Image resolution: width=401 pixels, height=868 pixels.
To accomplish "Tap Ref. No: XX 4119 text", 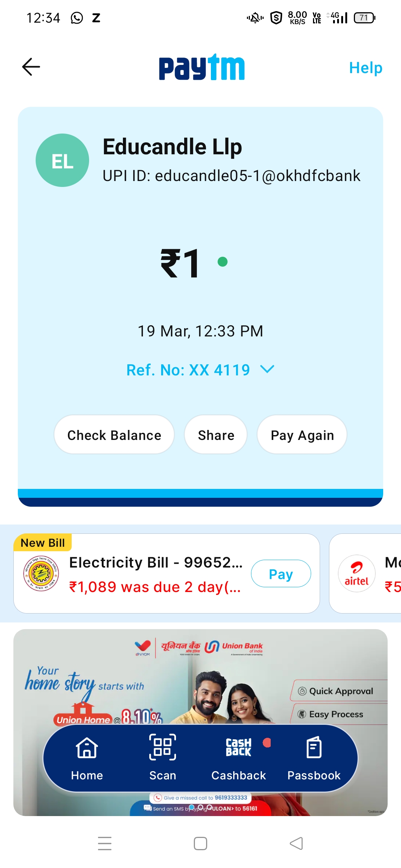I will [x=188, y=370].
